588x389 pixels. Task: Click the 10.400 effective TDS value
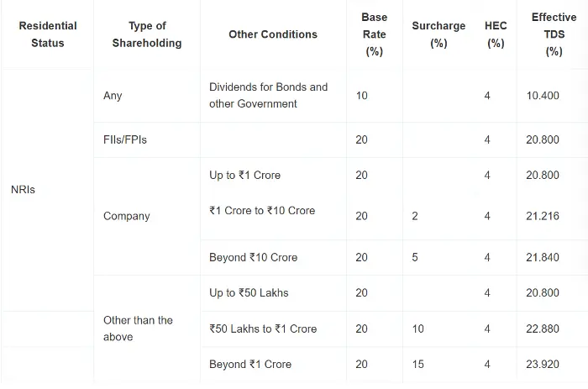click(543, 95)
